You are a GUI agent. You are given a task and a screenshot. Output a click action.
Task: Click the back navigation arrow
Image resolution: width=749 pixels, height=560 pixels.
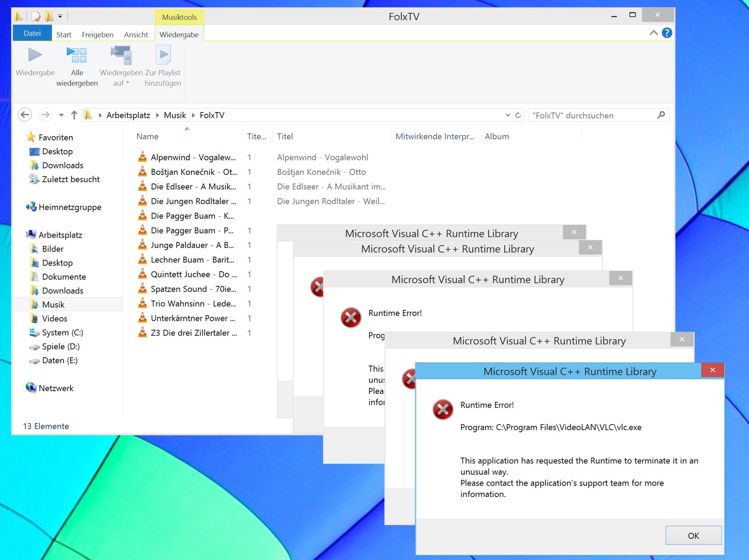coord(25,115)
